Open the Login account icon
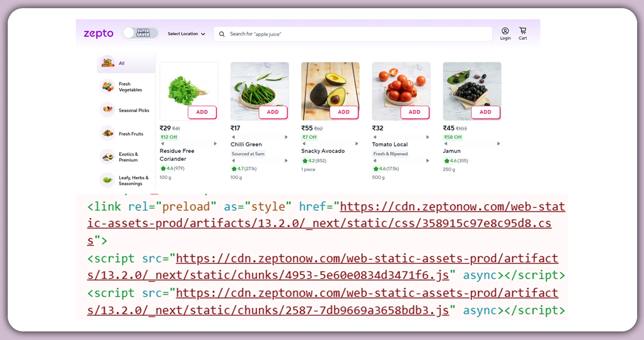 click(505, 31)
